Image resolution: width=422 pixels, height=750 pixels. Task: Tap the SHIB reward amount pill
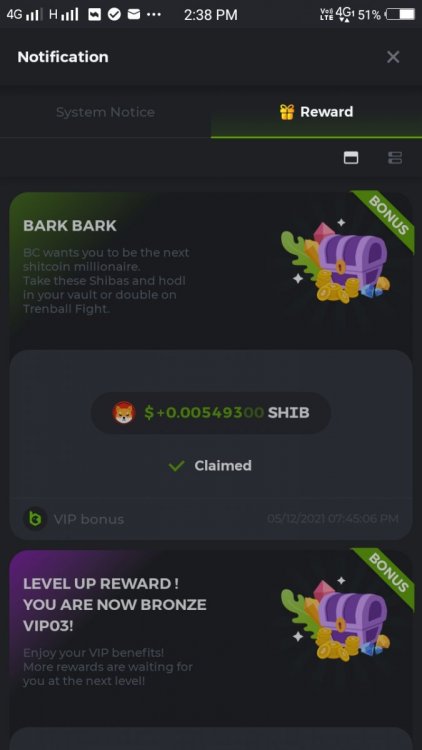click(x=211, y=413)
